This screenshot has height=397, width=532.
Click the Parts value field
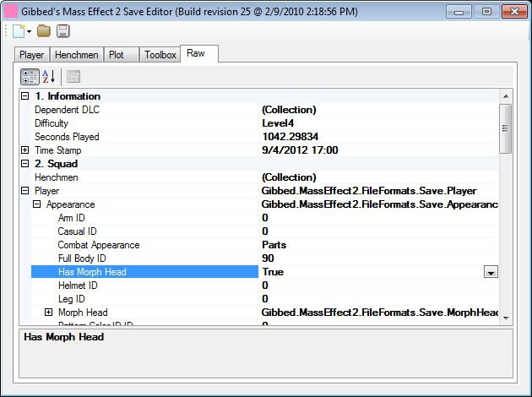tap(379, 245)
